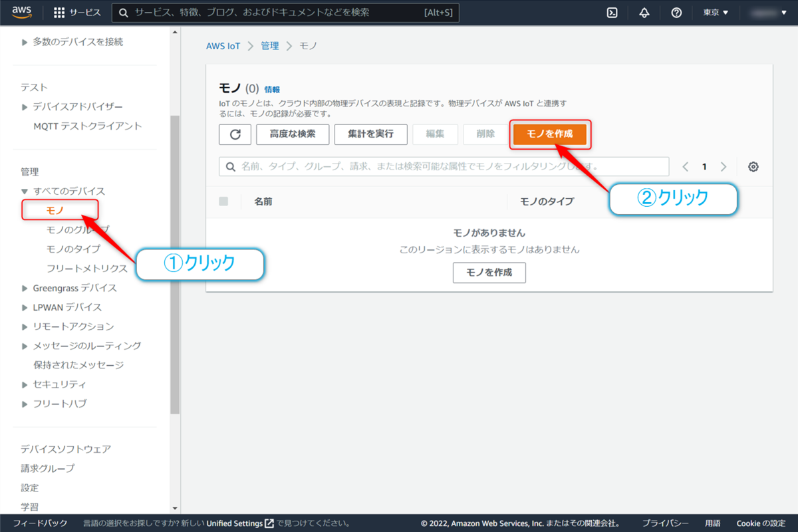Open デバイスソフトウェア sidebar item
Viewport: 798px width, 532px height.
coord(66,449)
